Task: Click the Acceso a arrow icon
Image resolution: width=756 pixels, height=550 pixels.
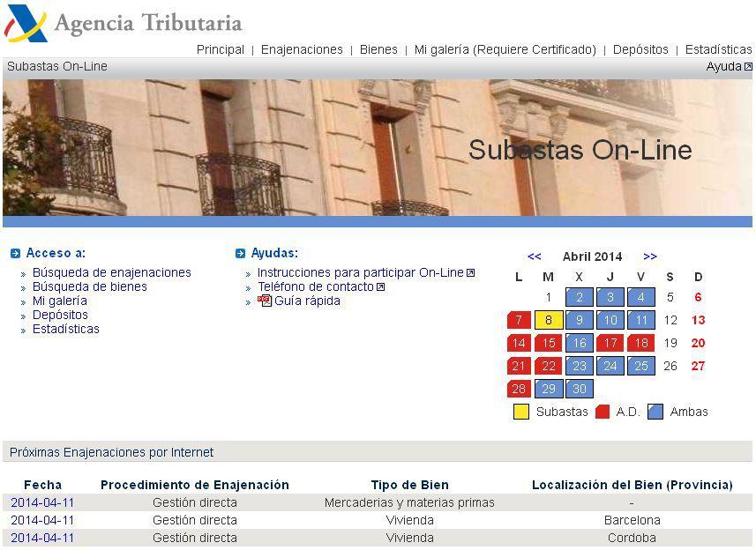Action: tap(15, 254)
